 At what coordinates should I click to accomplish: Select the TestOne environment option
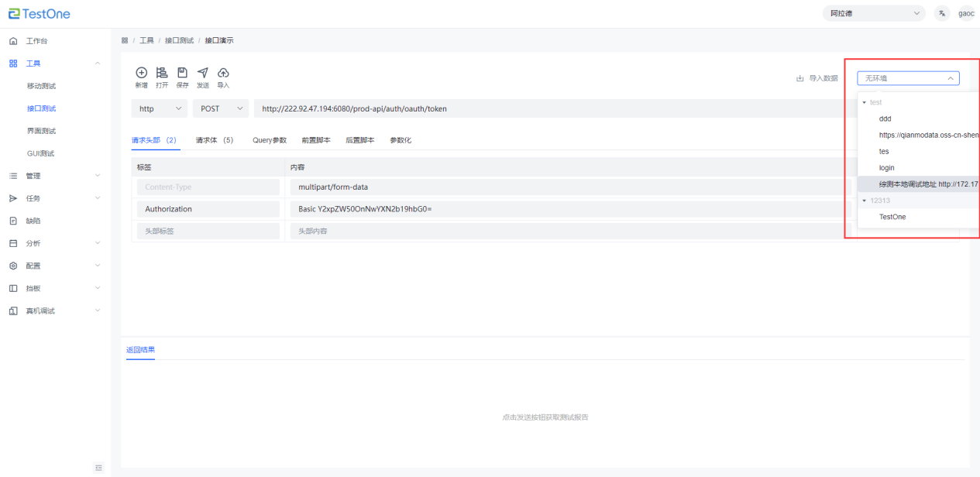pos(892,217)
